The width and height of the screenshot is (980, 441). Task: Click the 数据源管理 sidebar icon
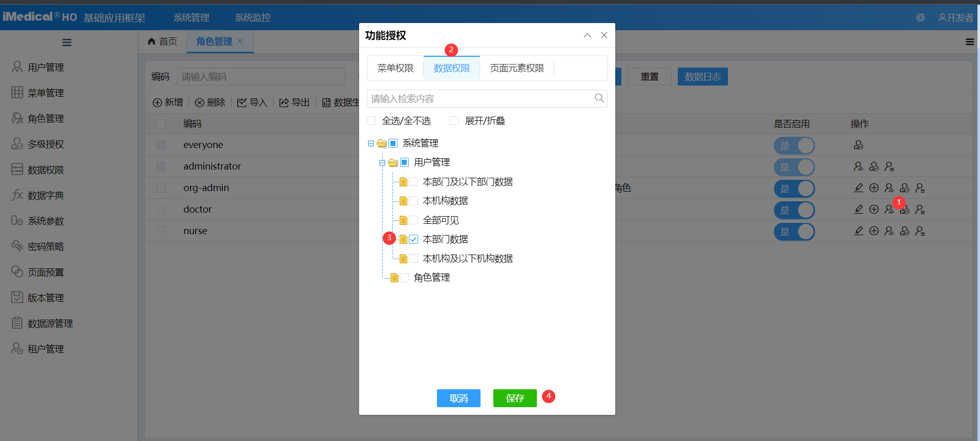[x=17, y=323]
